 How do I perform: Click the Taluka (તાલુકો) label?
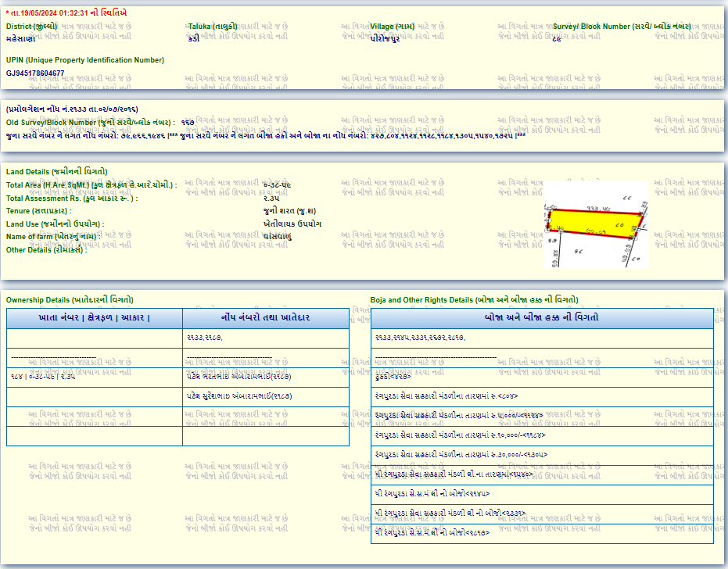tap(213, 27)
